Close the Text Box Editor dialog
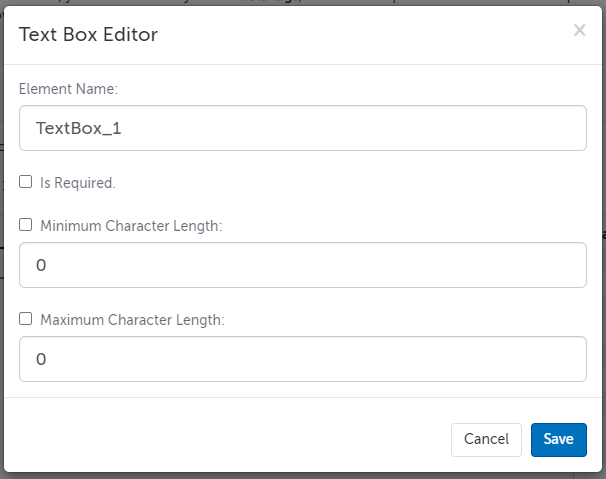The height and width of the screenshot is (479, 606). 579,31
